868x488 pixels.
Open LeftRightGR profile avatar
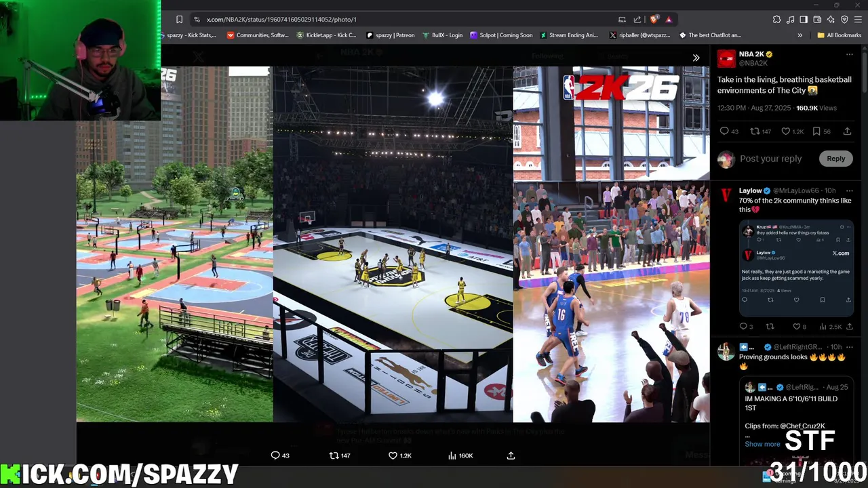[726, 352]
